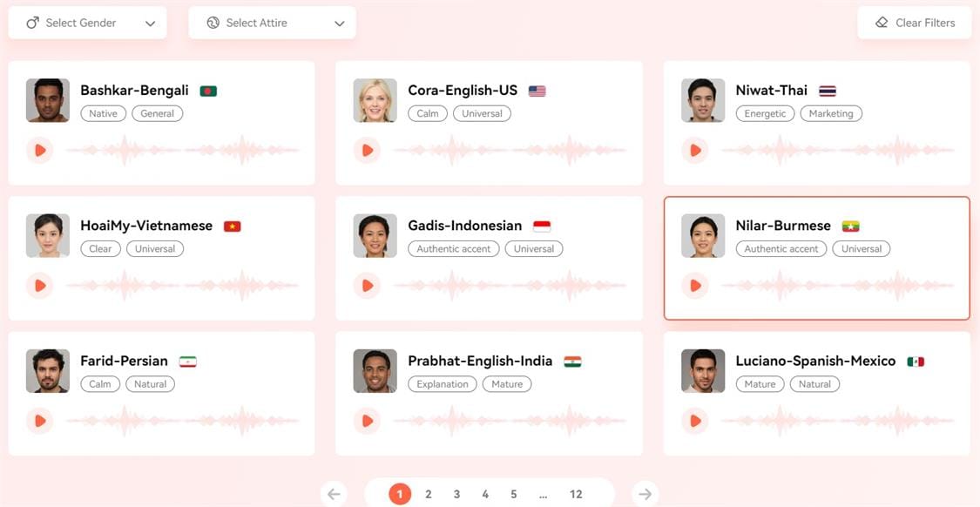Select Luciano avatar thumbnail
The image size is (980, 507).
click(x=703, y=371)
